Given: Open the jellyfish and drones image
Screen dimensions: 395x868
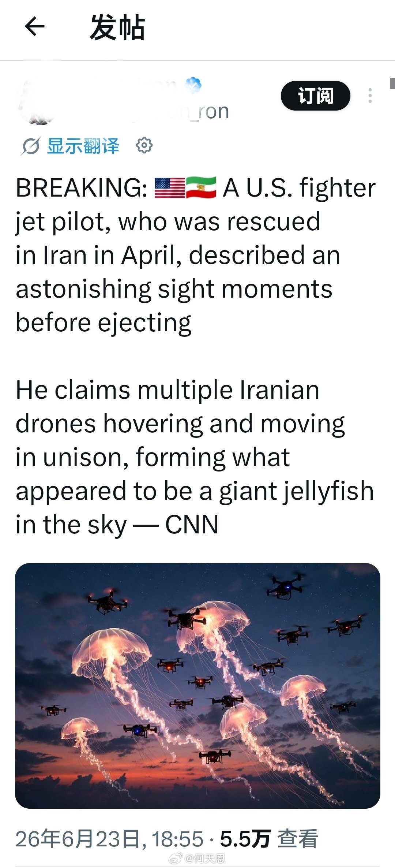Looking at the screenshot, I should 197,686.
